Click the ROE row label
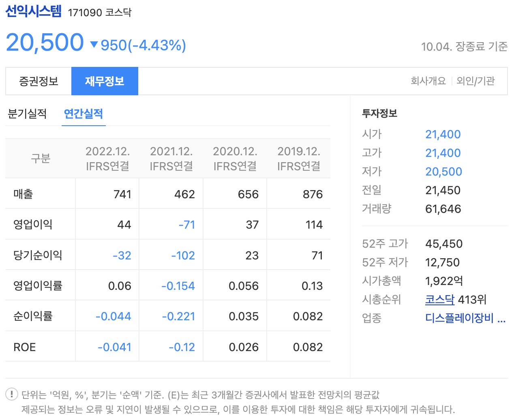Viewport: 514px width, 420px height. point(25,347)
